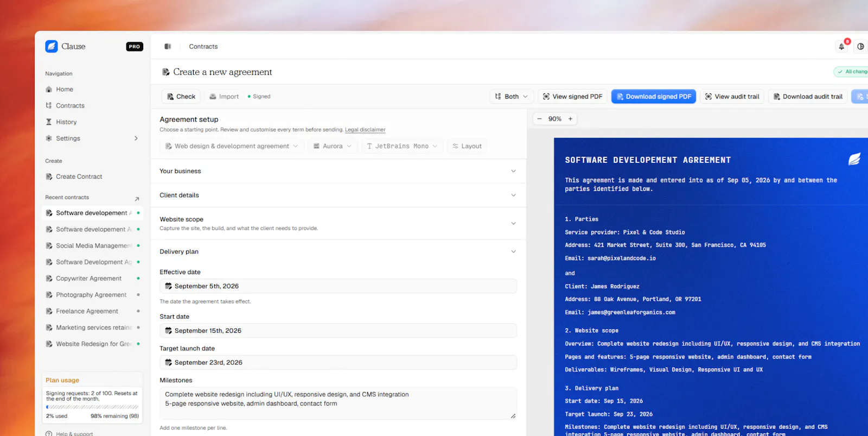
Task: Expand the Your business section
Action: click(x=338, y=171)
